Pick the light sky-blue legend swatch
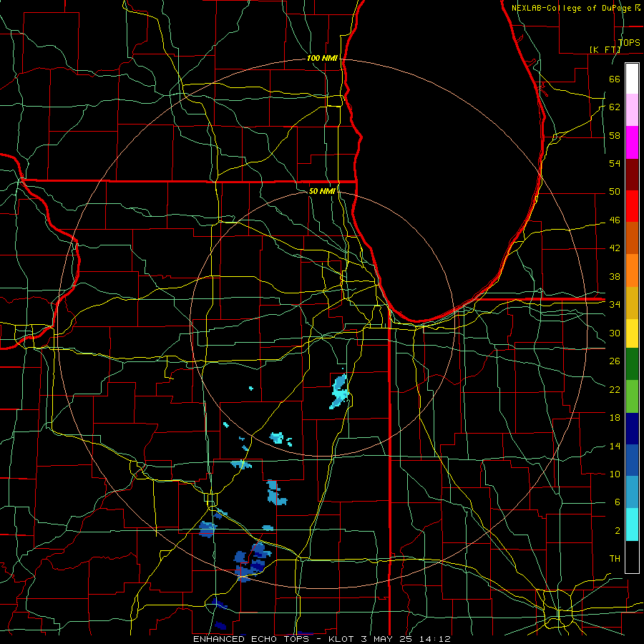This screenshot has height=644, width=644. (632, 492)
